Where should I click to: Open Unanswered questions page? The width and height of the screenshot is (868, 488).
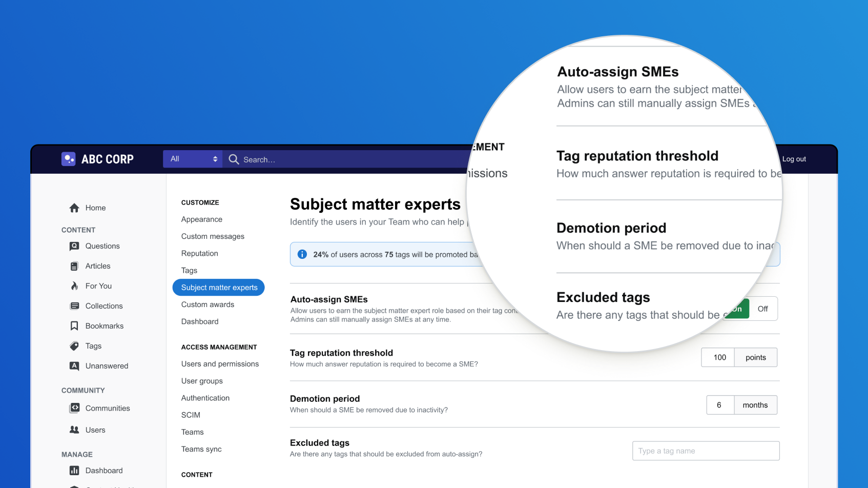point(107,366)
